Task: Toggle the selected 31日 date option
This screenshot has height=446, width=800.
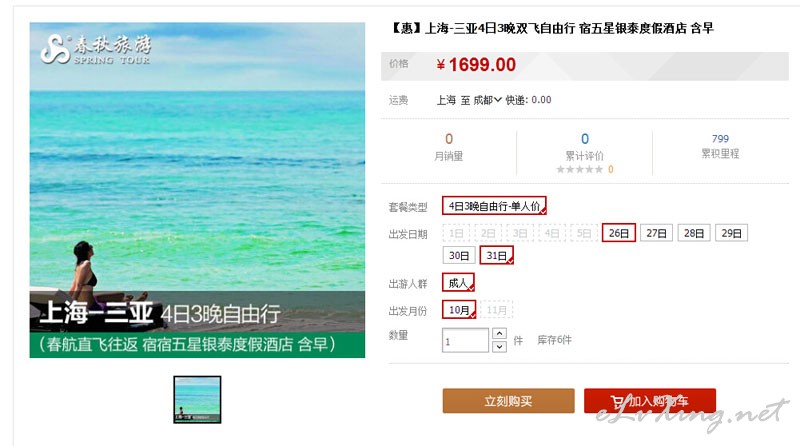Action: (496, 255)
